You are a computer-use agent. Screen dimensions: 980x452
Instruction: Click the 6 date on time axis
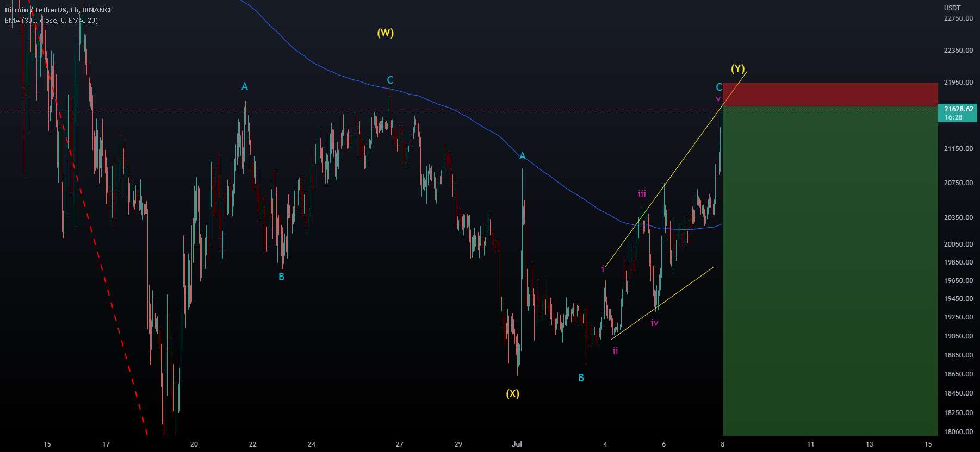[663, 444]
